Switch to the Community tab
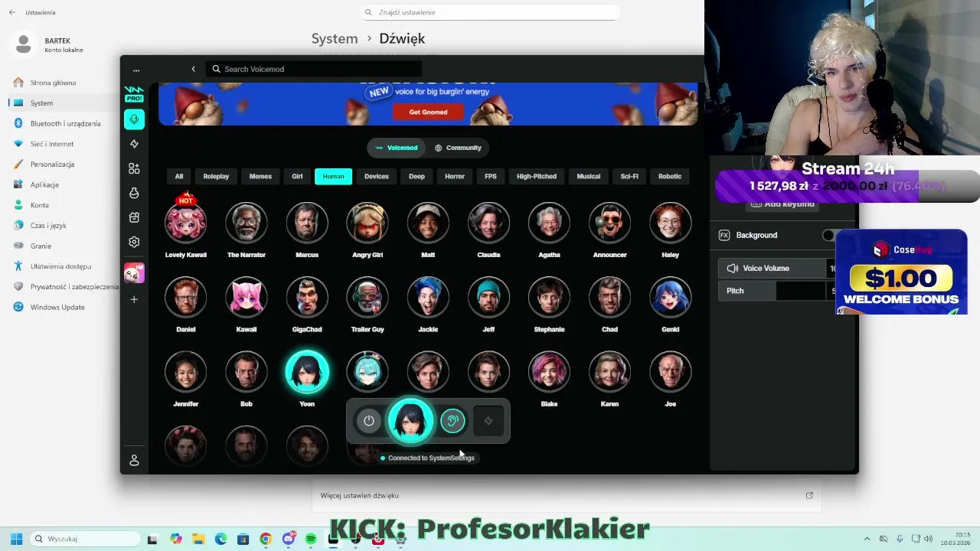 pos(458,148)
